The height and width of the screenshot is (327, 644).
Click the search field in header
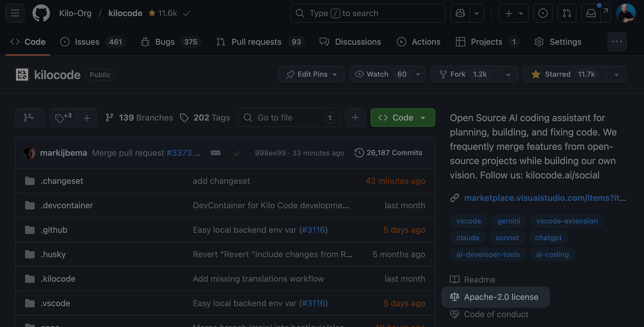368,13
